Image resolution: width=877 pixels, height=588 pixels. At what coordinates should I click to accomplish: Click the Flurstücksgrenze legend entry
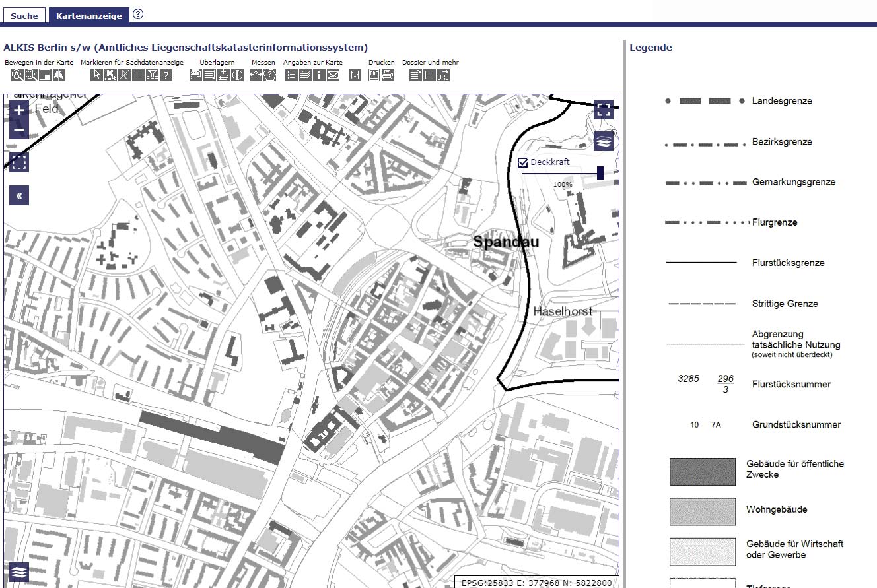point(789,263)
